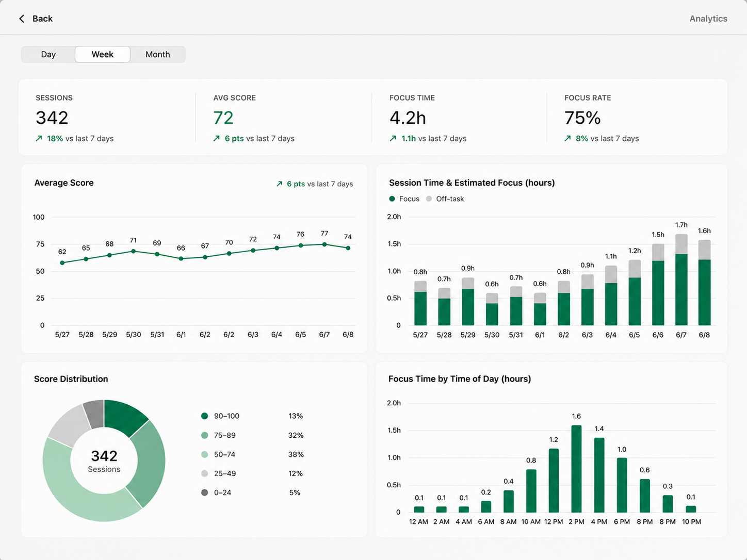The width and height of the screenshot is (747, 560).
Task: Switch to the Month tab
Action: (x=158, y=54)
